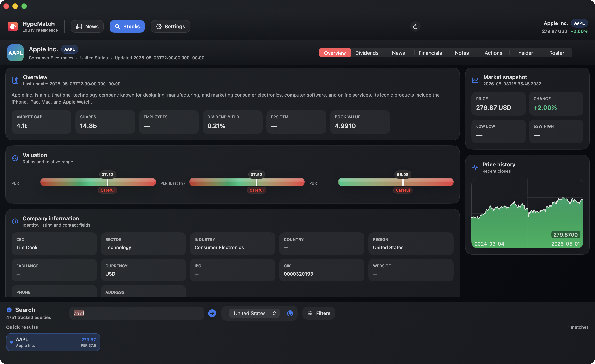This screenshot has height=364, width=595.
Task: Open the Stocks section
Action: [127, 26]
